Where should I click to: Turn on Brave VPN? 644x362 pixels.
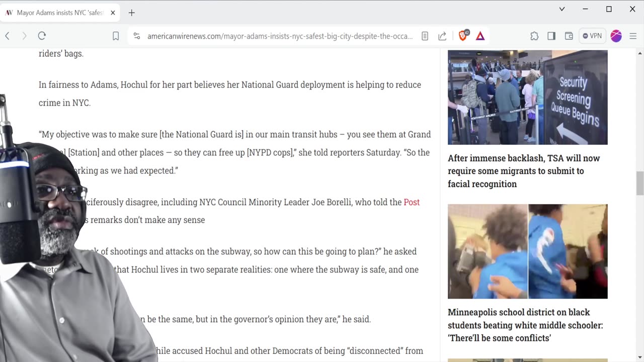point(592,36)
